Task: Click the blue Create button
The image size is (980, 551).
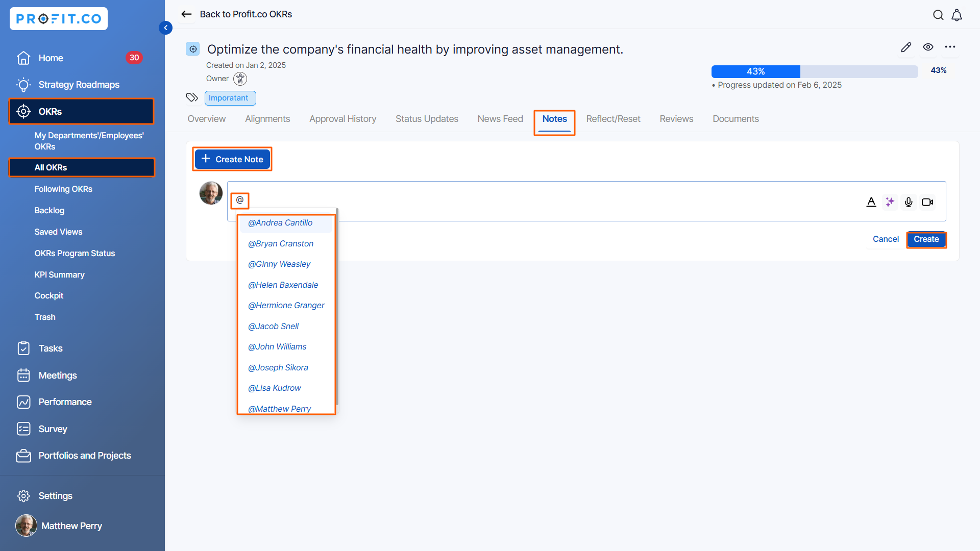Action: pyautogui.click(x=926, y=239)
